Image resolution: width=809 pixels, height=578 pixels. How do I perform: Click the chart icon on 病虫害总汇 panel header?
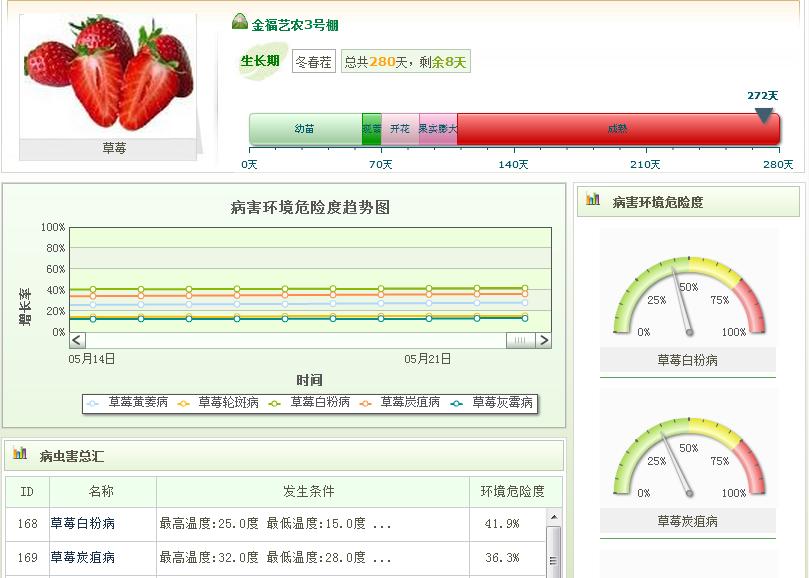point(20,454)
